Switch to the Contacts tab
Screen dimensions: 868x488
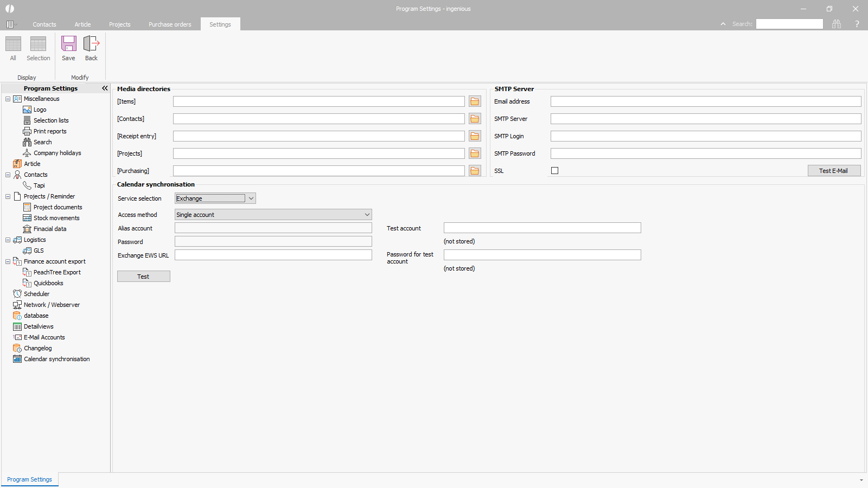(x=44, y=24)
